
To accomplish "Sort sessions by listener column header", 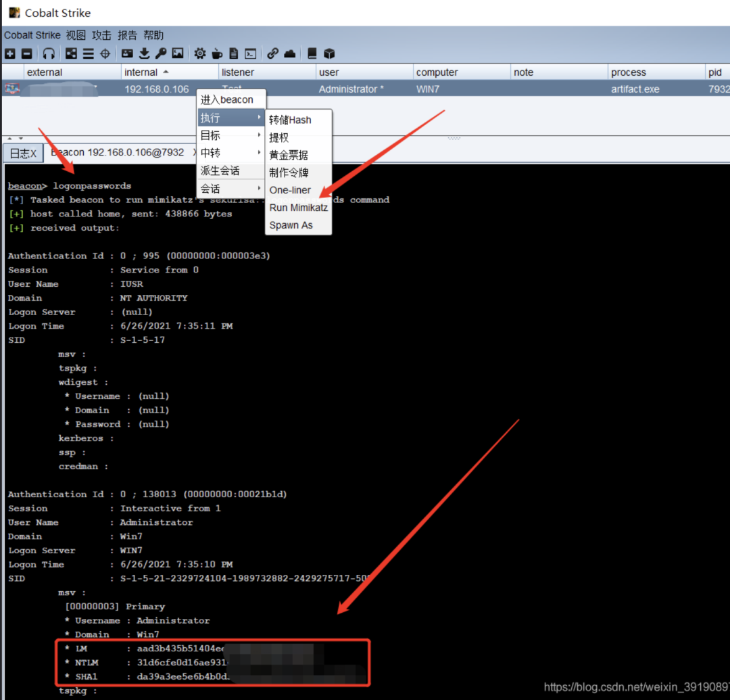I will point(267,72).
